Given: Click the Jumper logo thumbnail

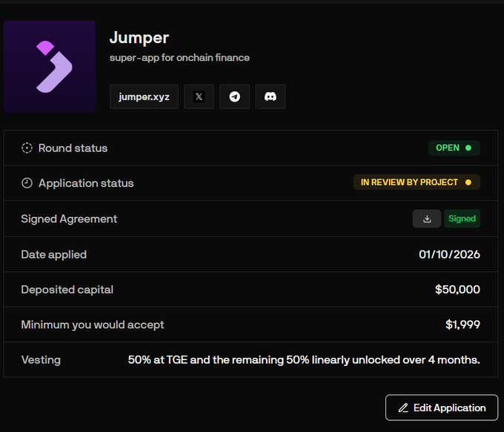Looking at the screenshot, I should point(50,67).
